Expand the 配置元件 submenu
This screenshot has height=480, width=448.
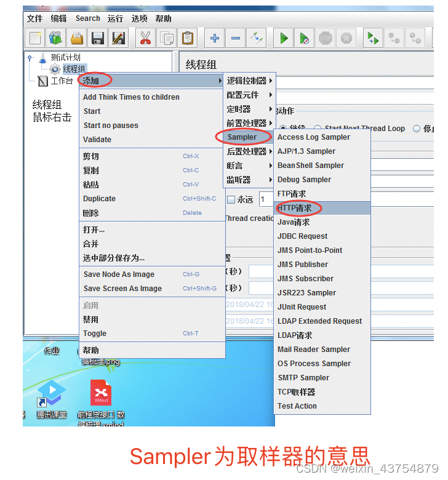pyautogui.click(x=249, y=95)
